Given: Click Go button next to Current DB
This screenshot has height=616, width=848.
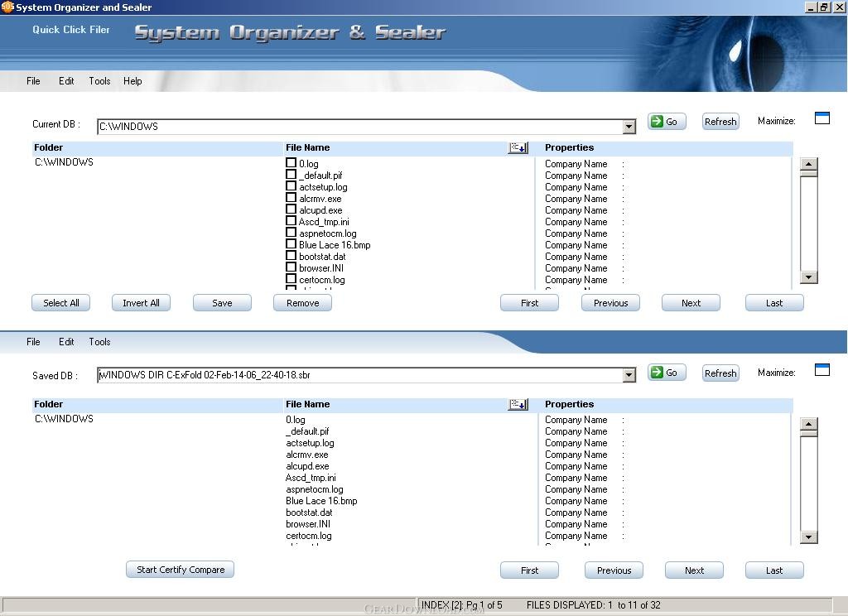Looking at the screenshot, I should tap(667, 122).
